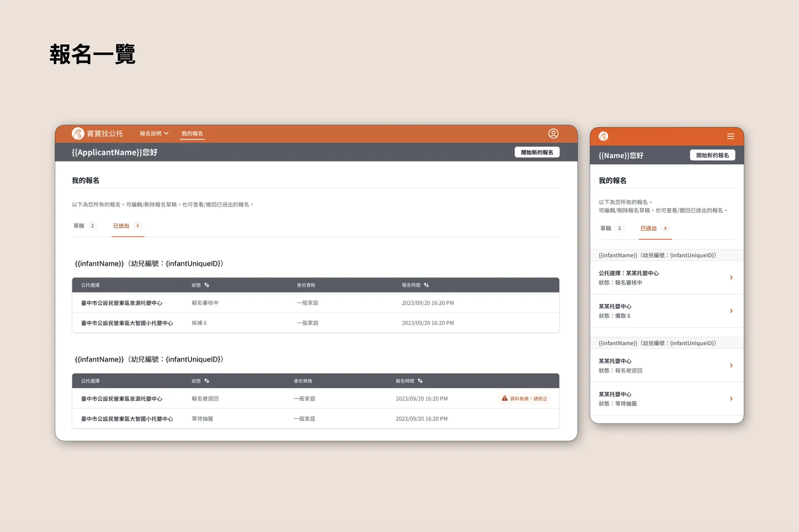The width and height of the screenshot is (799, 532).
Task: Sort the first table by 報名時間 column
Action: (x=427, y=285)
